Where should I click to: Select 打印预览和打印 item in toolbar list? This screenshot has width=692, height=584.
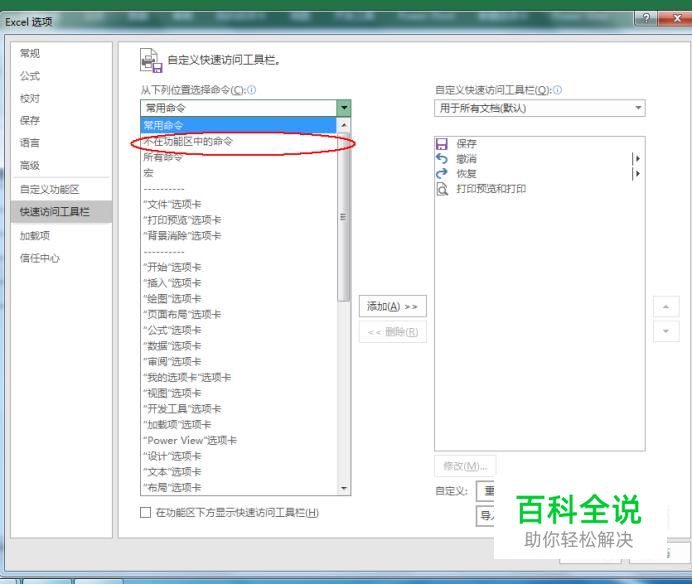point(539,189)
